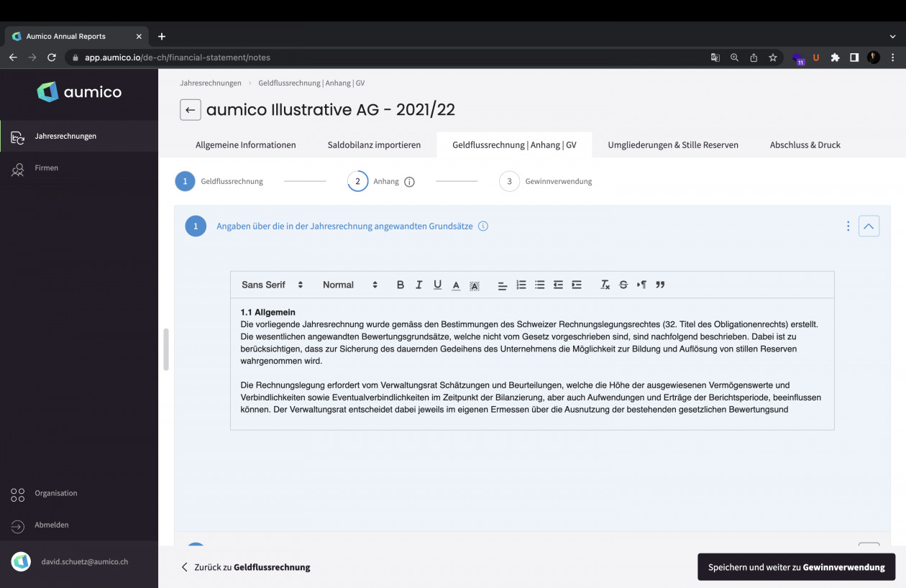Image resolution: width=906 pixels, height=588 pixels.
Task: Toggle italic formatting in the editor
Action: click(x=419, y=285)
